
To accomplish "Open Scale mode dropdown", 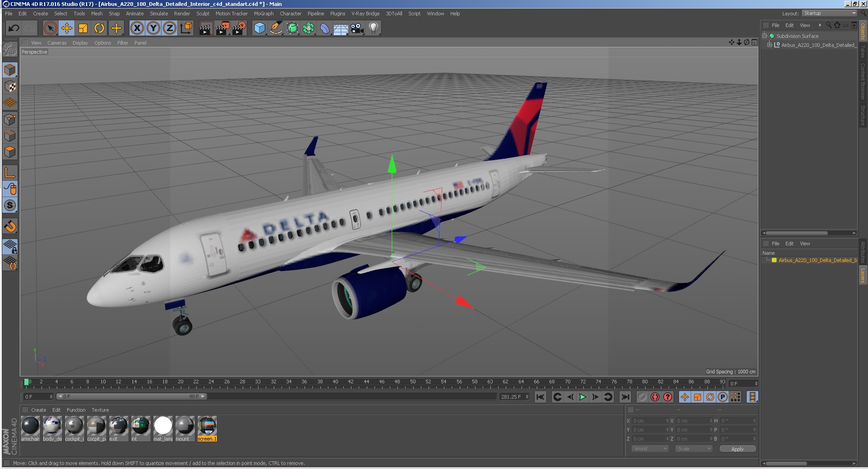I will pyautogui.click(x=693, y=449).
